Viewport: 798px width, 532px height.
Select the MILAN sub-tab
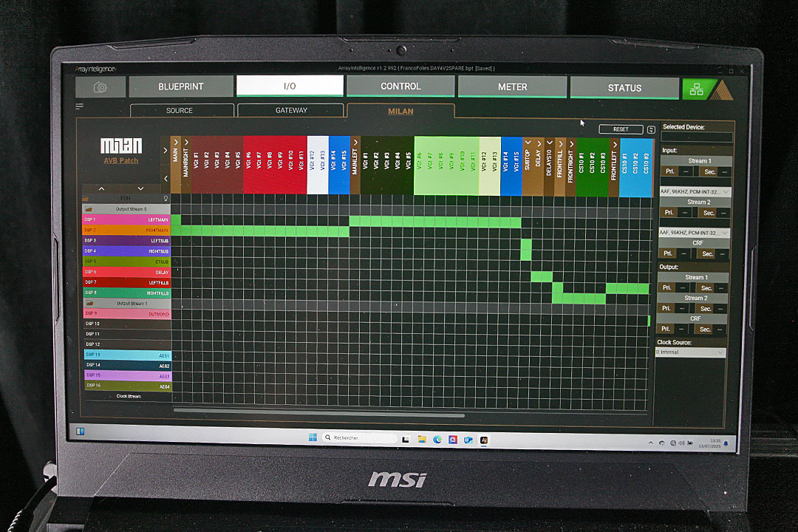[x=400, y=111]
